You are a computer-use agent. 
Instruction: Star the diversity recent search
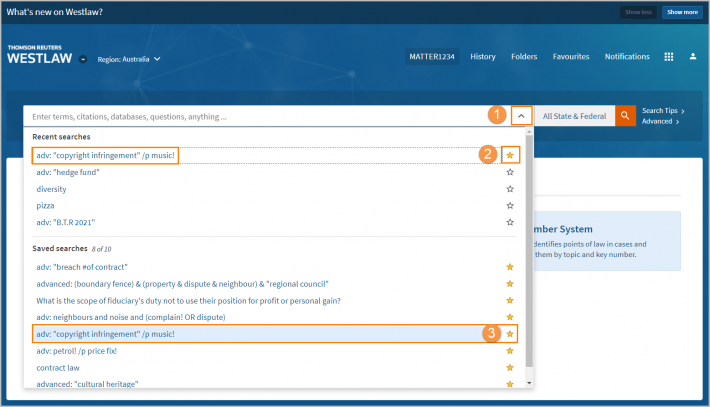[510, 189]
